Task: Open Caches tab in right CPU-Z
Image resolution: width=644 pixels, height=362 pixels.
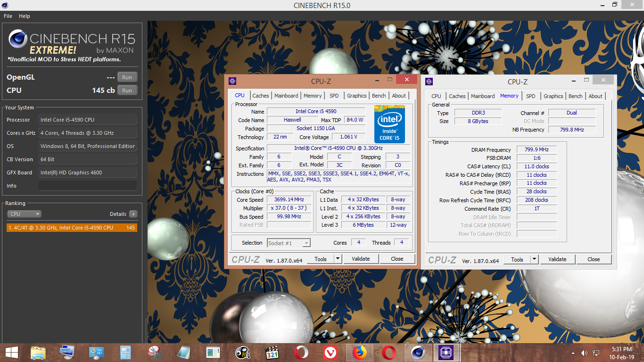Action: pyautogui.click(x=457, y=96)
